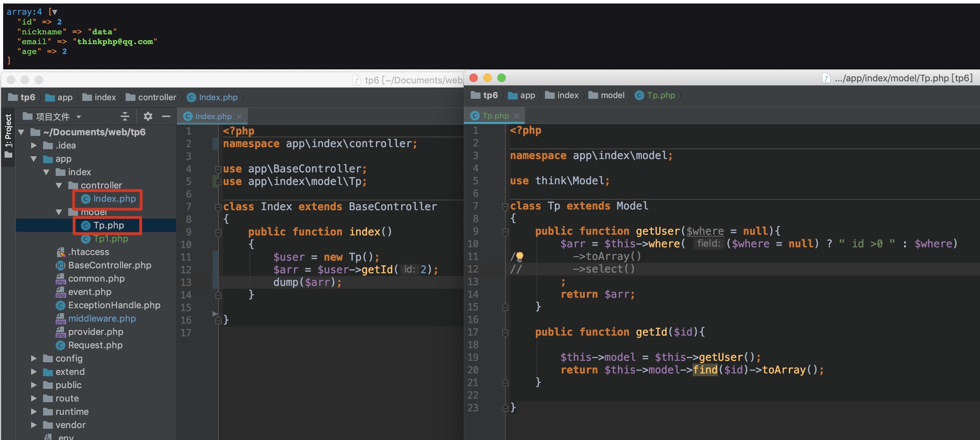Collapse the ~/Documents/web/tp6 root folder
This screenshot has width=980, height=440.
[21, 132]
